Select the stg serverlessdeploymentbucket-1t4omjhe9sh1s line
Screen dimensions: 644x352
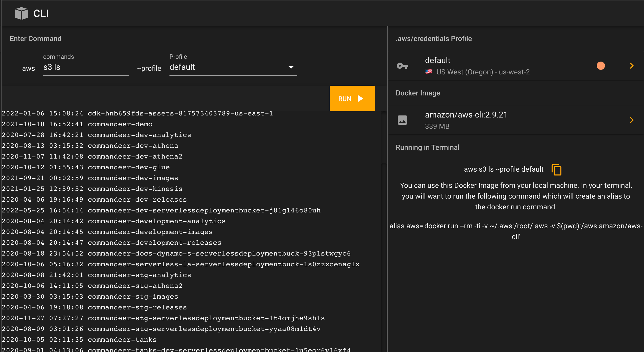163,318
